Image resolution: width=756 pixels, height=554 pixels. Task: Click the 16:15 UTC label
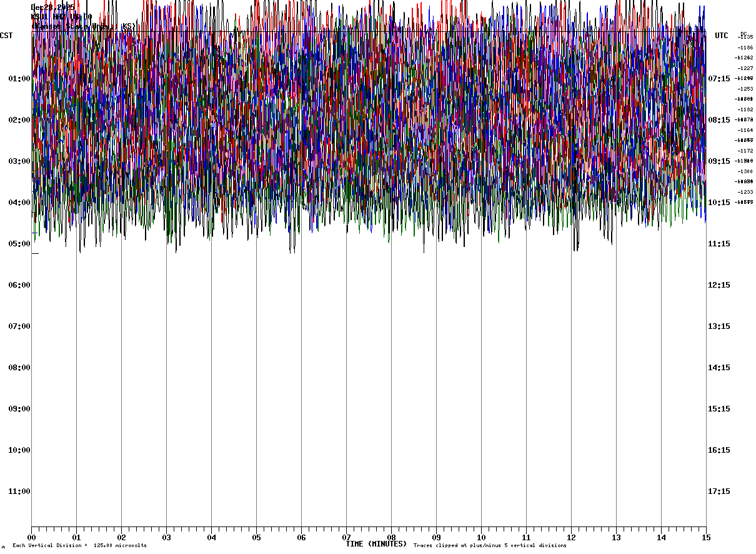(719, 450)
